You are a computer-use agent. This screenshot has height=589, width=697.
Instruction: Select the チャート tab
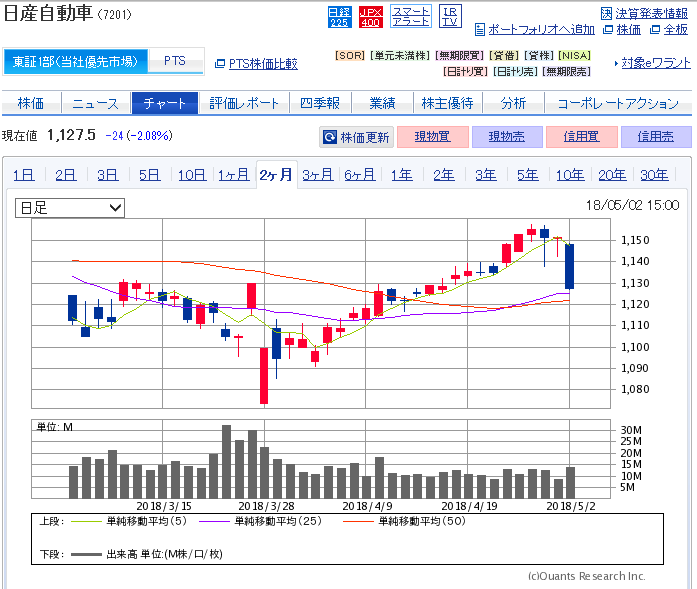(164, 103)
